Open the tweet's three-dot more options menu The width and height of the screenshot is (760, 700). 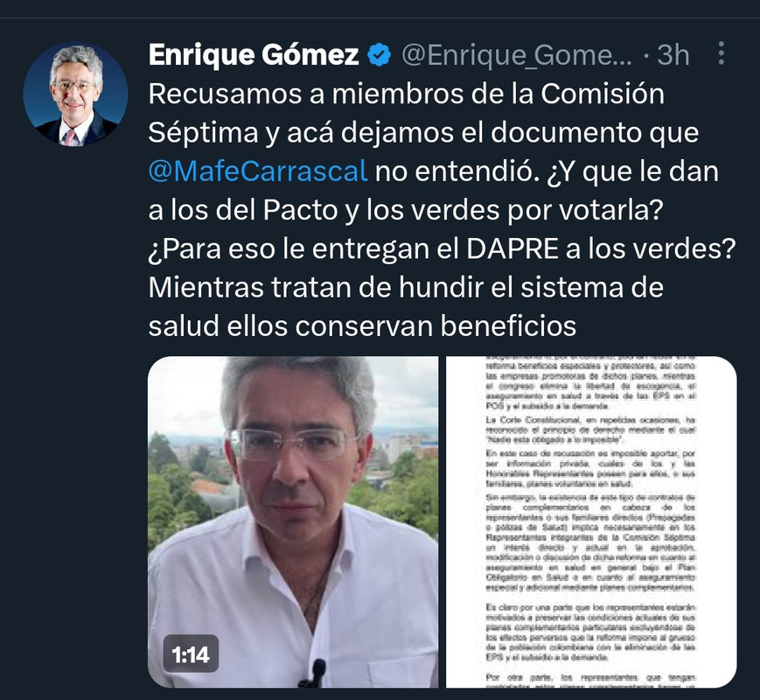[x=722, y=53]
